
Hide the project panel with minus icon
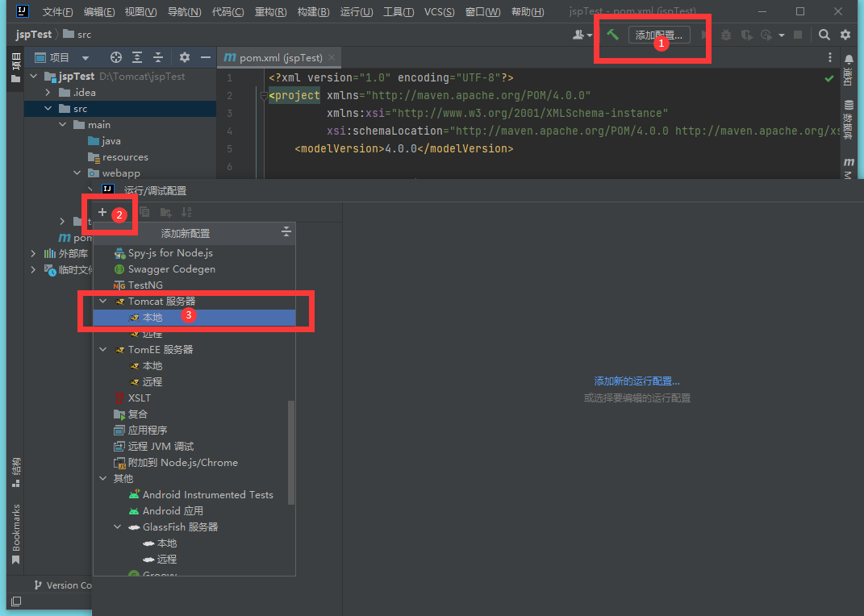pyautogui.click(x=206, y=57)
